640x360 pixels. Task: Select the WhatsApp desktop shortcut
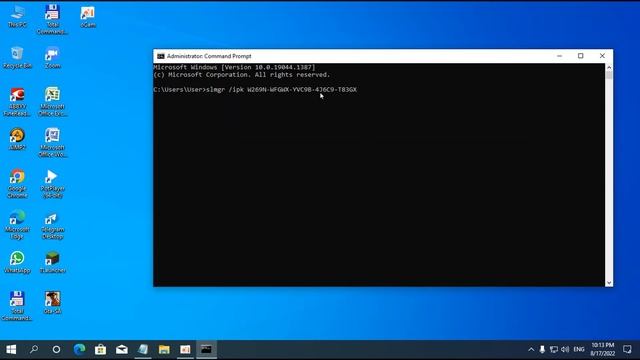[x=17, y=262]
